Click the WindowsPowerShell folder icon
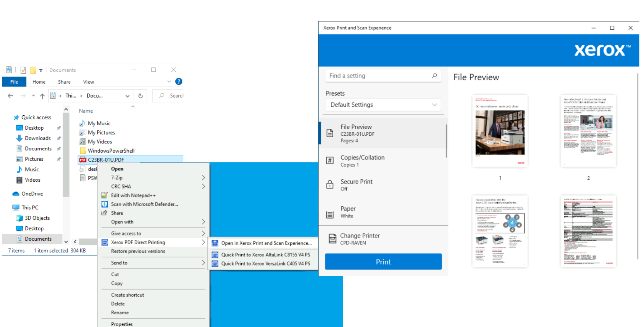 tap(83, 151)
